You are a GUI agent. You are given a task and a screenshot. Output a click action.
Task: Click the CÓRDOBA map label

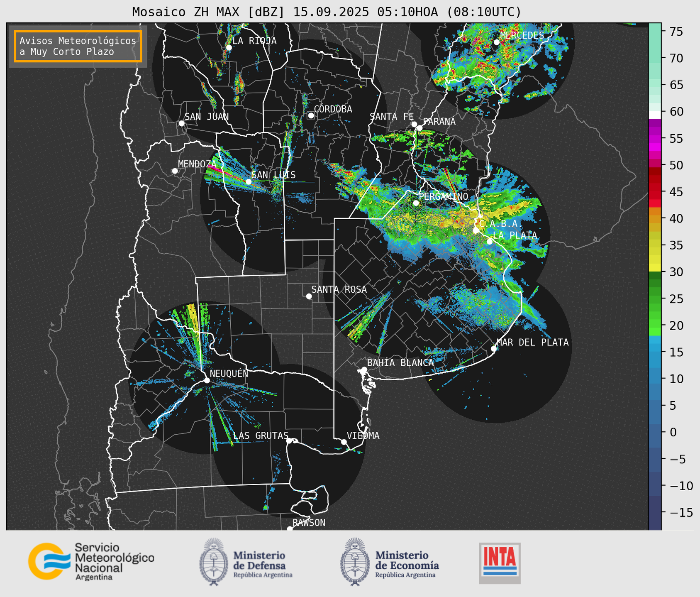point(333,109)
